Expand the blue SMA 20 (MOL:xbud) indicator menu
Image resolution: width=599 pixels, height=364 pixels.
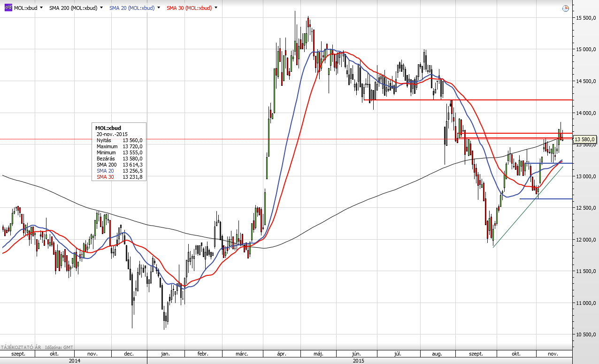click(x=159, y=8)
